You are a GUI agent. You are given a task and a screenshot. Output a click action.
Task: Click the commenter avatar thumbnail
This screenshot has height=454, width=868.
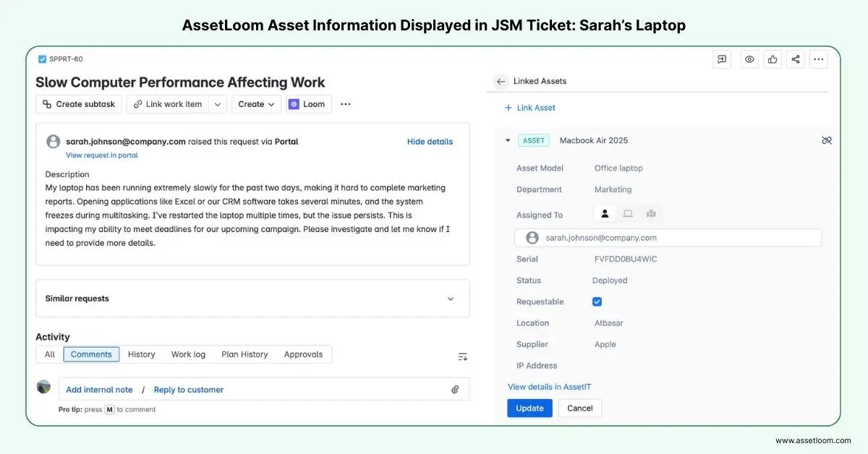point(44,387)
